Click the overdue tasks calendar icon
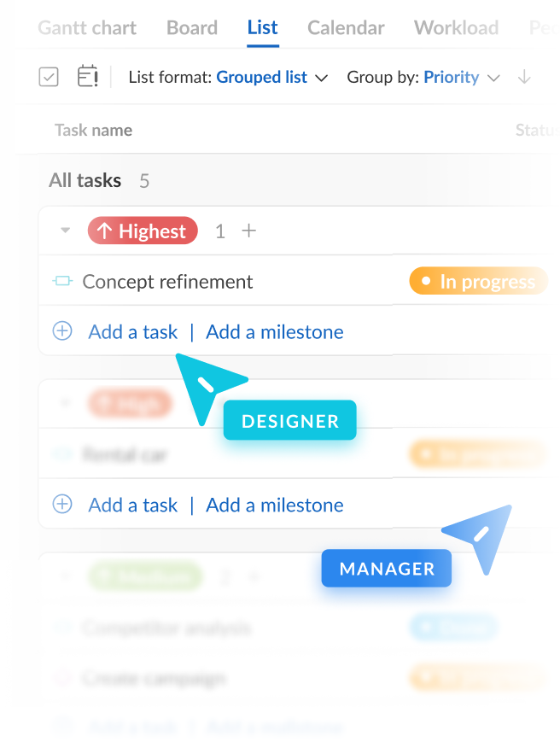The image size is (560, 748). (88, 77)
